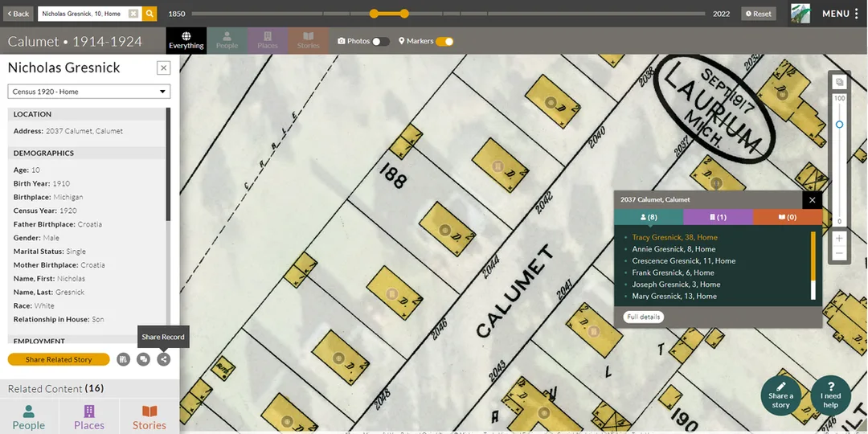Click the Relationship in House: Son entry
The width and height of the screenshot is (868, 434).
click(59, 319)
